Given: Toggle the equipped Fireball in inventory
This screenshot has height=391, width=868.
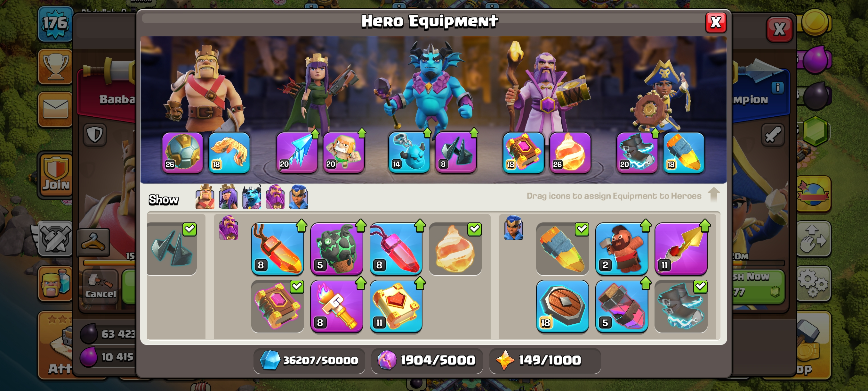Looking at the screenshot, I should tap(455, 249).
